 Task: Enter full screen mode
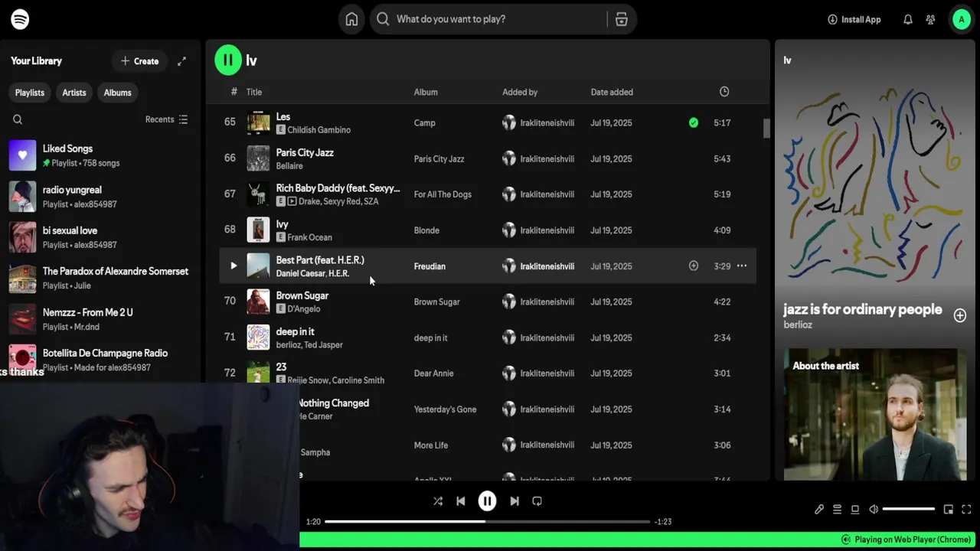pos(966,509)
